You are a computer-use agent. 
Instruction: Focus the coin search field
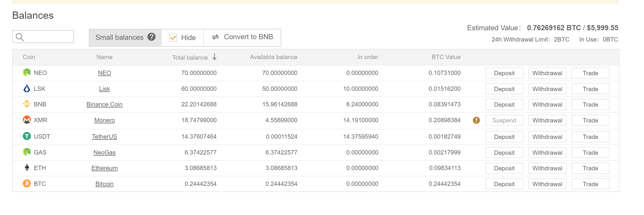tap(43, 37)
